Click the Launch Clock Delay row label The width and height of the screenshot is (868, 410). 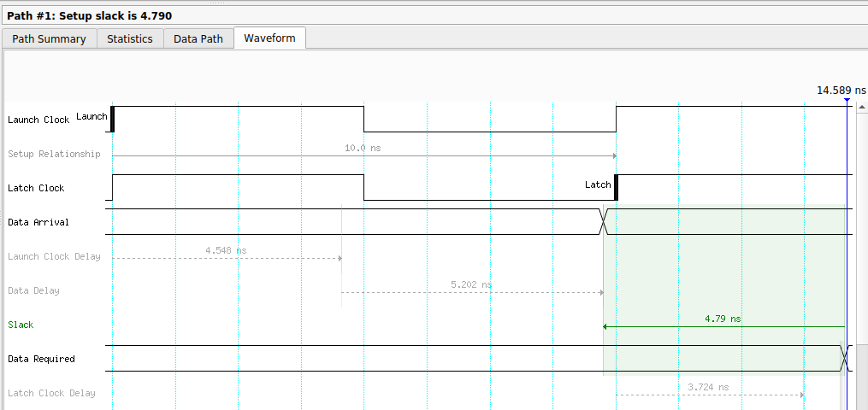point(54,256)
